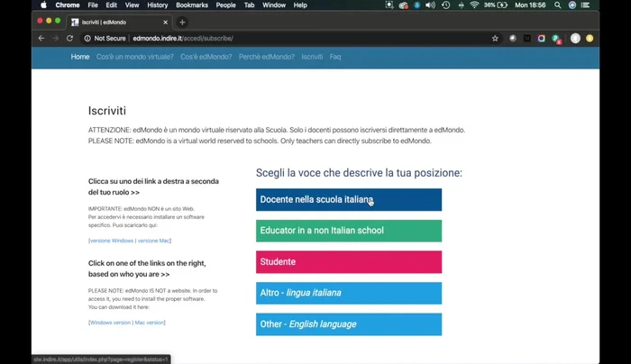Open the File menu
631x364 pixels.
tap(93, 5)
